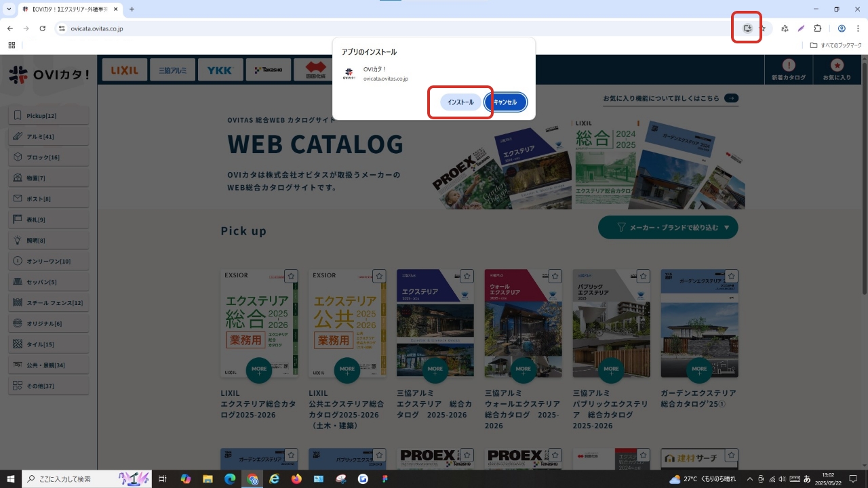The width and height of the screenshot is (868, 488).
Task: Open the アルミ[41] category
Action: coord(49,136)
